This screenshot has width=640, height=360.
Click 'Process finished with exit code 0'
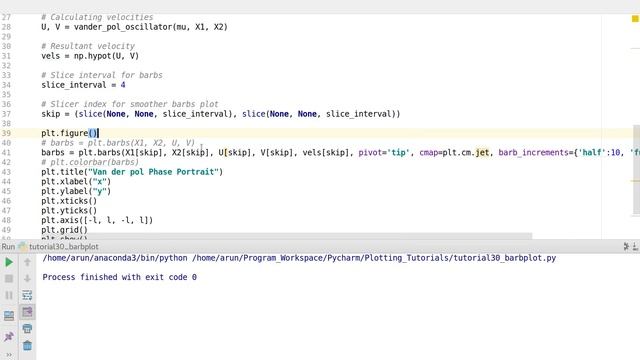click(120, 277)
